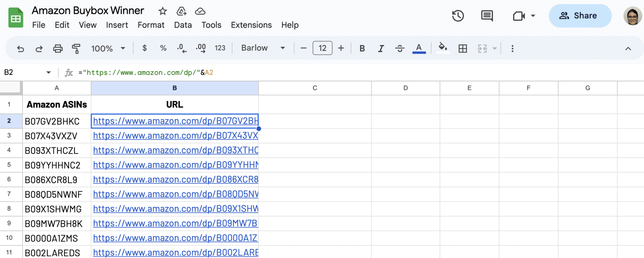Open the Extensions menu
644x258 pixels.
coord(251,25)
